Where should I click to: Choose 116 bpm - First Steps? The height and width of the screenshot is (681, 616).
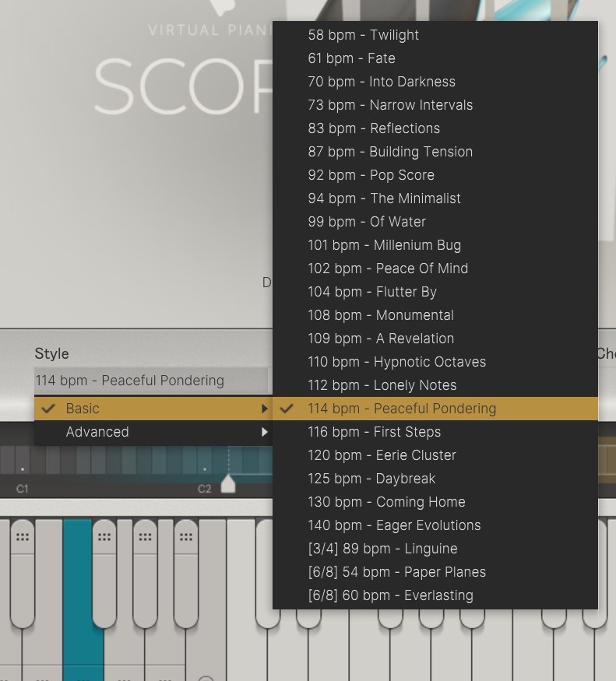click(x=374, y=432)
